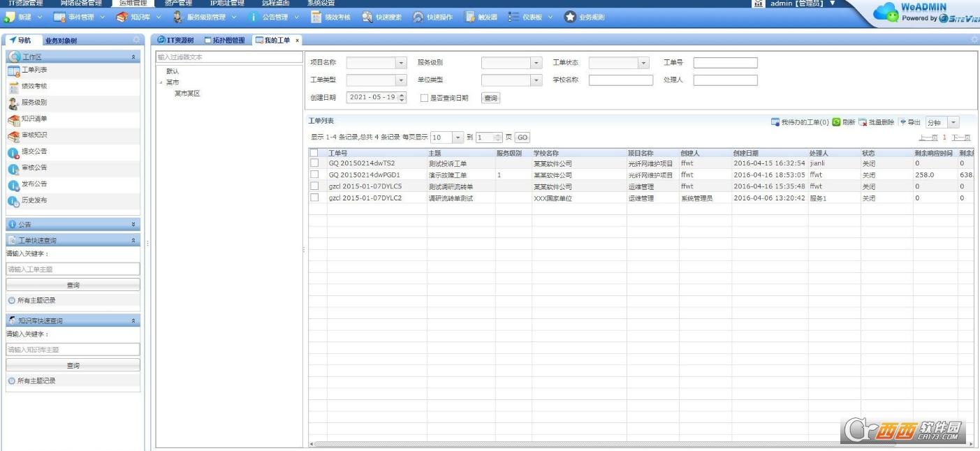This screenshot has width=980, height=451.
Task: Open the 项目名称 dropdown
Action: [x=401, y=63]
